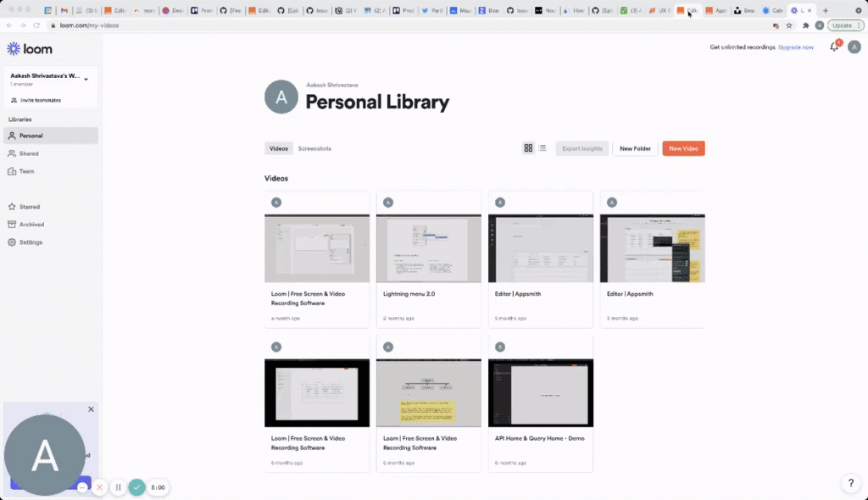Click the camera bubble minimize control

[x=82, y=487]
